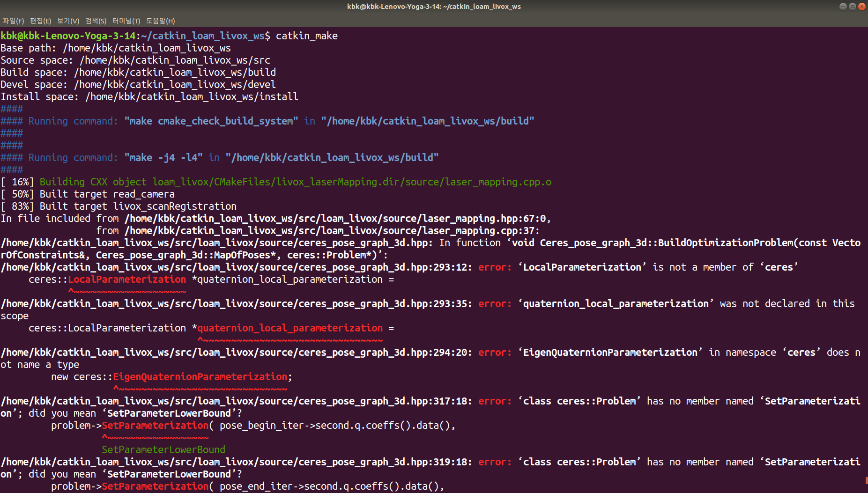Click the pose_end_iter code line
The width and height of the screenshot is (868, 493).
[x=248, y=486]
